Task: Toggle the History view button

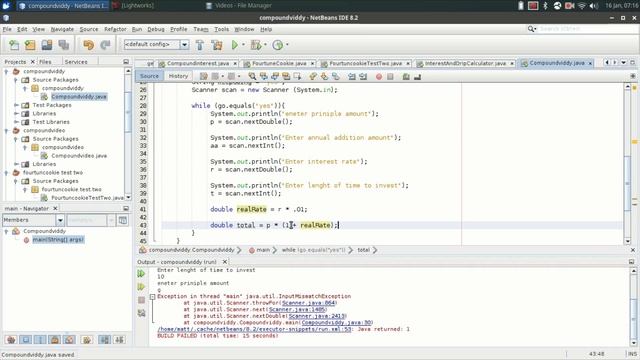Action: [178, 76]
